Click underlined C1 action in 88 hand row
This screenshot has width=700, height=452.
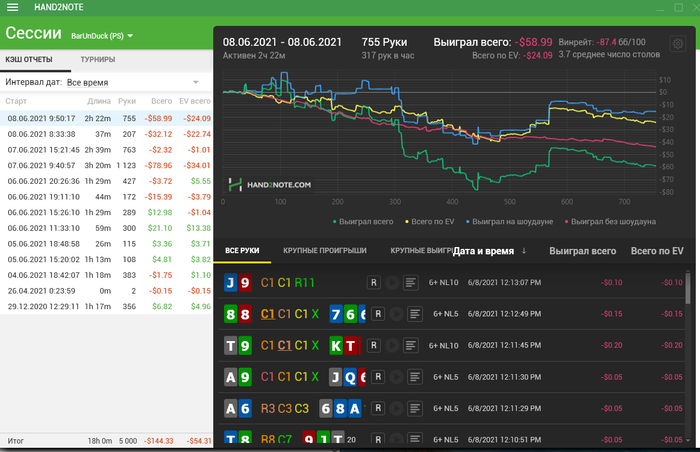point(267,314)
